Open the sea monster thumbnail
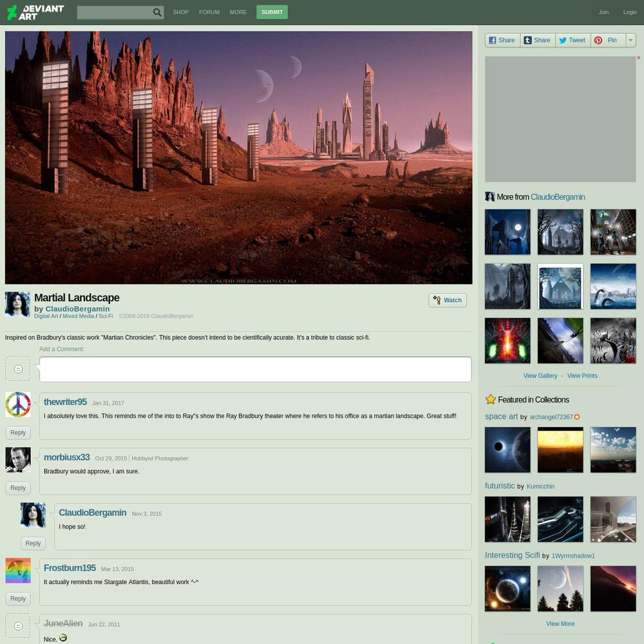 click(613, 287)
